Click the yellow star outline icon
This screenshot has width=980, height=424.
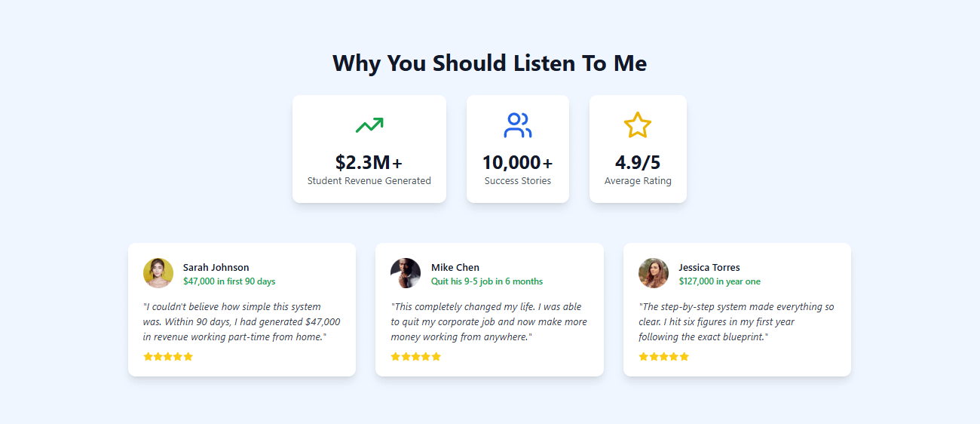[637, 125]
